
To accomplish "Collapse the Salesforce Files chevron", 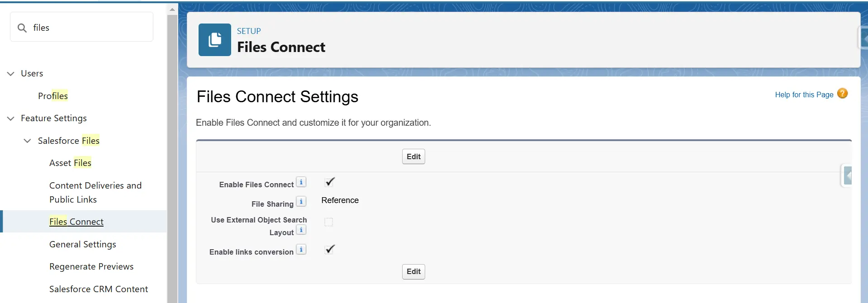I will coord(28,141).
